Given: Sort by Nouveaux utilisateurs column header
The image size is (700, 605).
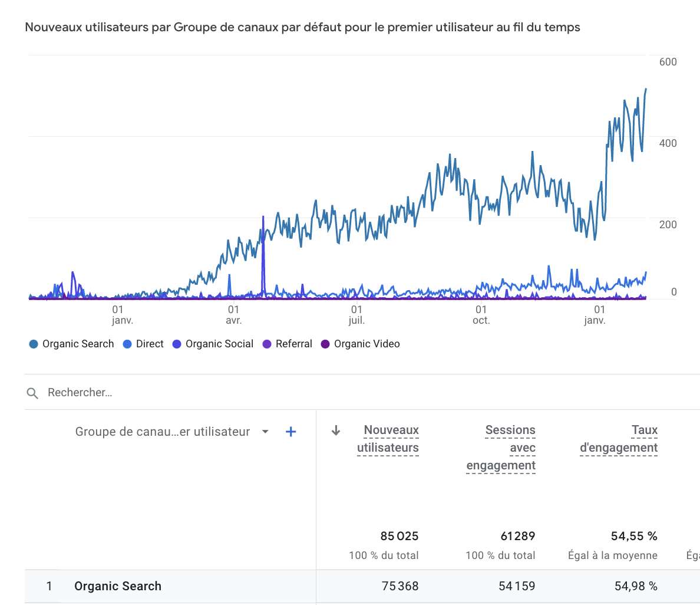Looking at the screenshot, I should (388, 439).
